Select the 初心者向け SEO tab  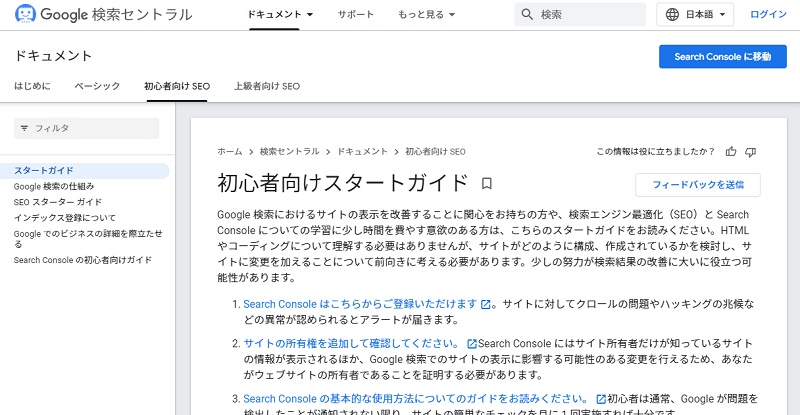[177, 86]
